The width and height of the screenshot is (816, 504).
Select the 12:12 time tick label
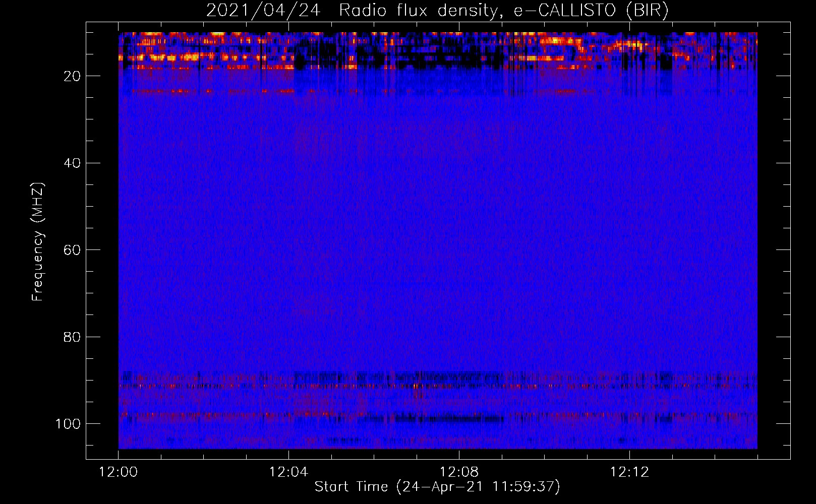coord(629,472)
